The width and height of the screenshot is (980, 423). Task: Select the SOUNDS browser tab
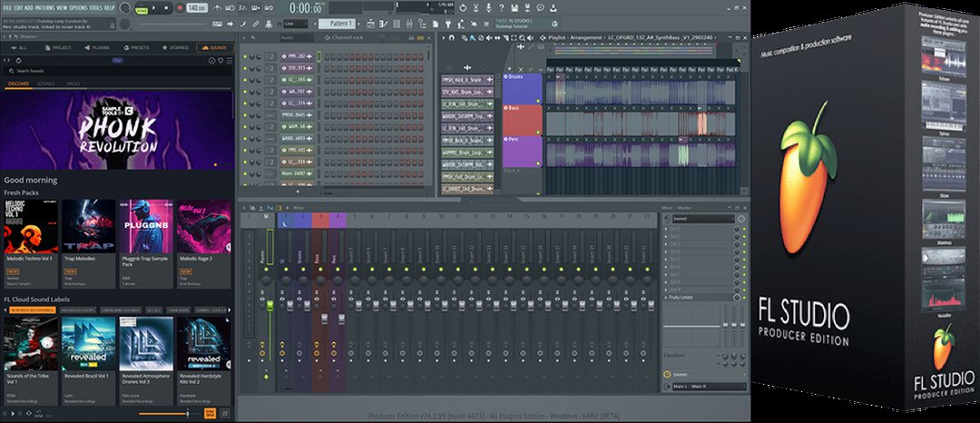(x=215, y=47)
